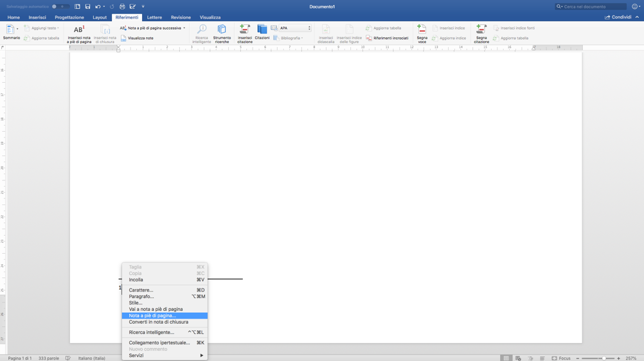Click Inserisci indice fonti
This screenshot has width=644, height=361.
coord(514,28)
